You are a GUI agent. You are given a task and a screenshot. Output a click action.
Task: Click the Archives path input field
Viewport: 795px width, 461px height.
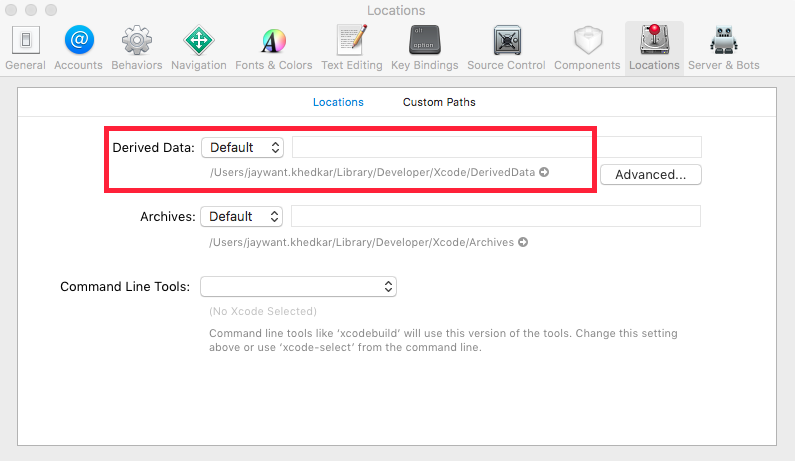pos(496,216)
